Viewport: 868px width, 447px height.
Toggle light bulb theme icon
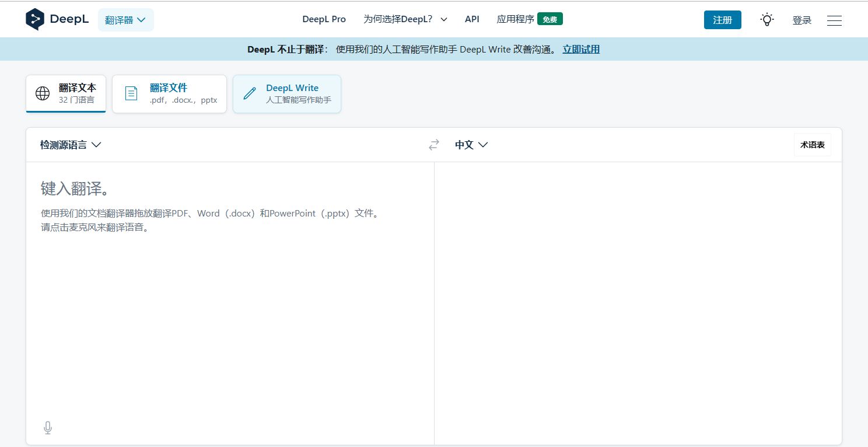coord(767,19)
